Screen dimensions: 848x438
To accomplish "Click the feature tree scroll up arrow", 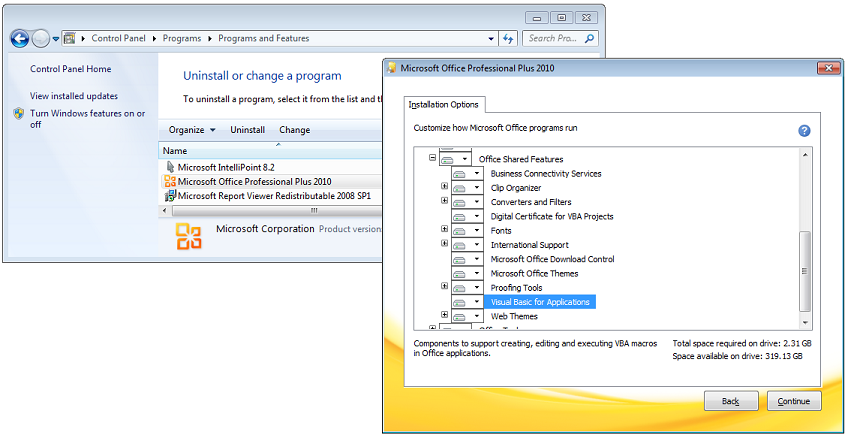I will (x=805, y=155).
